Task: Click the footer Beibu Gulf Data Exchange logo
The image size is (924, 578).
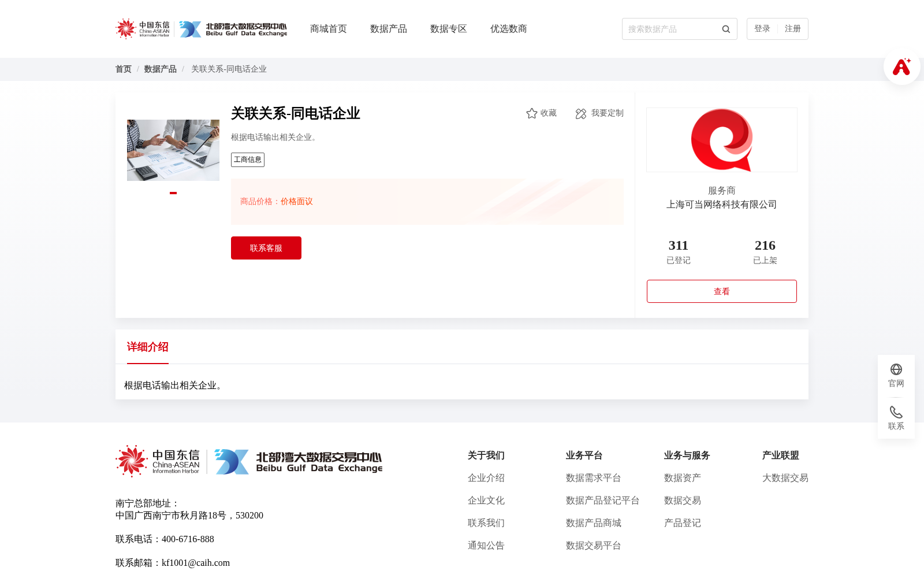Action: tap(299, 462)
